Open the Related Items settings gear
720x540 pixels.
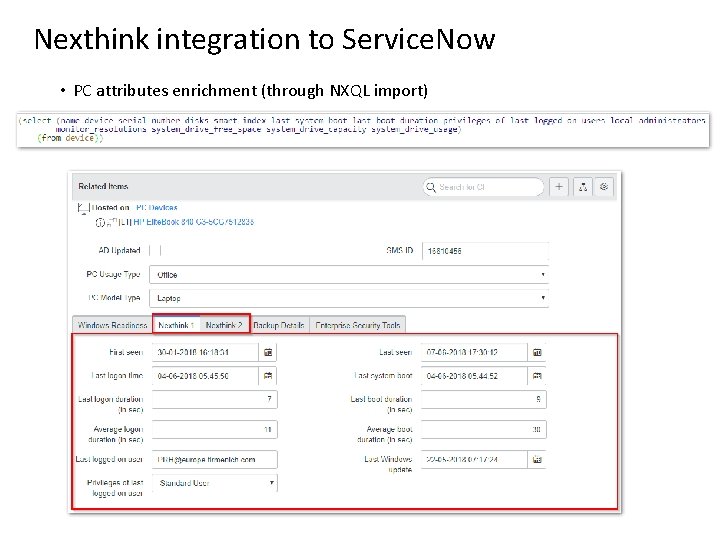coord(604,187)
